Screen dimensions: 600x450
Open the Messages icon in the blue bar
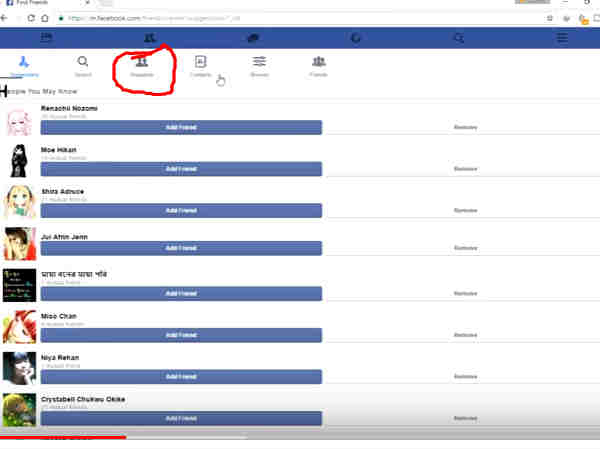252,37
